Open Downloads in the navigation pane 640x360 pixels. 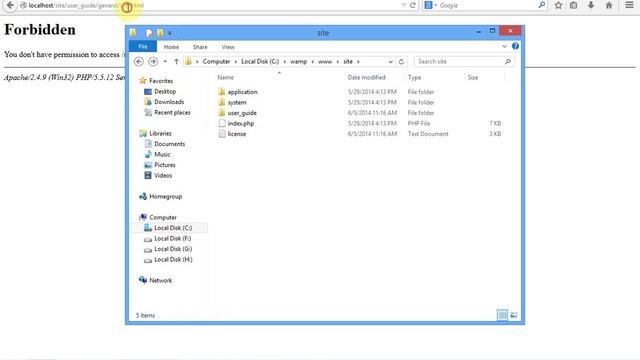[169, 102]
